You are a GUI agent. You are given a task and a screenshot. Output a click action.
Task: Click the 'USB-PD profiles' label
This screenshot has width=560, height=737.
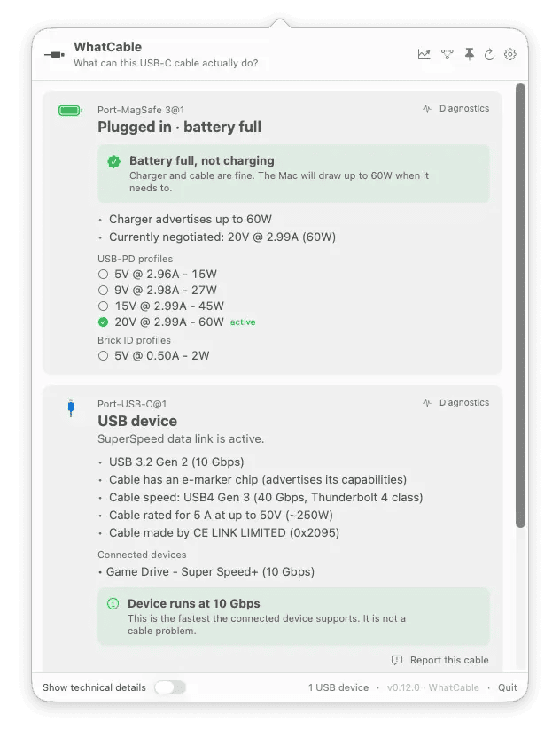136,259
